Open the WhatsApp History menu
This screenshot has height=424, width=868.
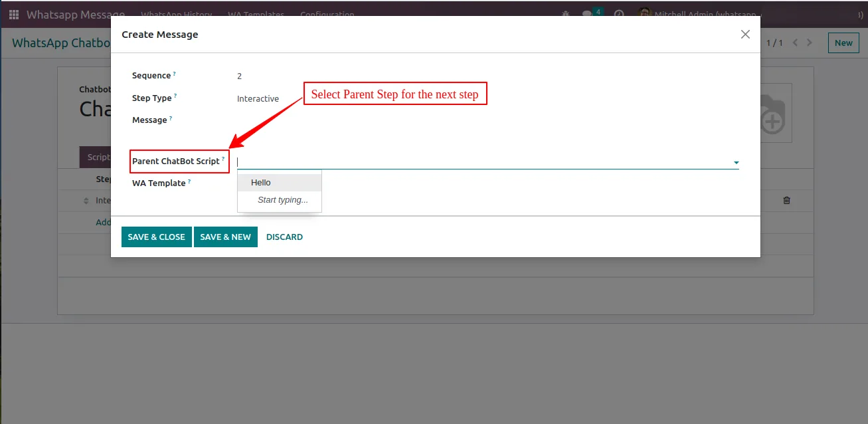(x=177, y=15)
